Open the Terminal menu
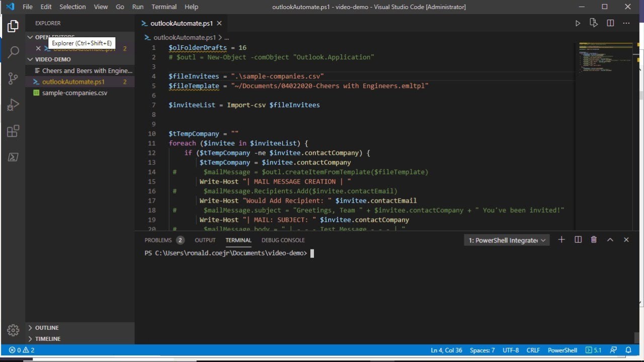The image size is (644, 362). (164, 7)
